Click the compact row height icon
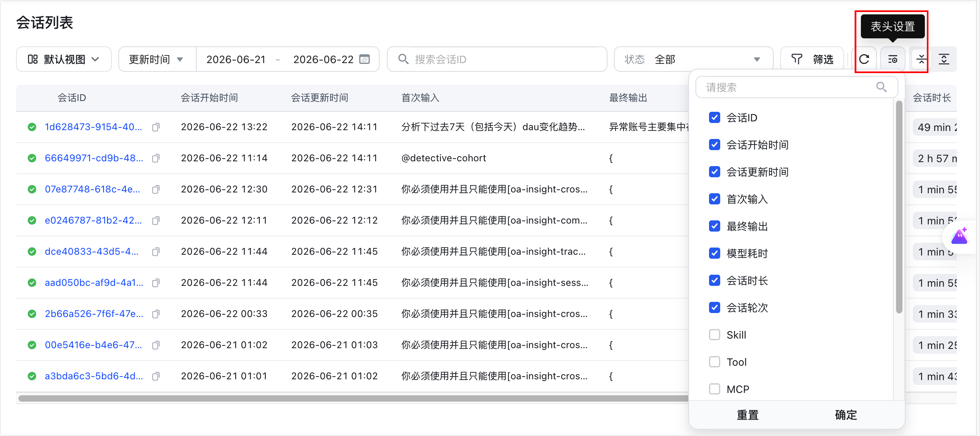The width and height of the screenshot is (980, 436). point(921,59)
